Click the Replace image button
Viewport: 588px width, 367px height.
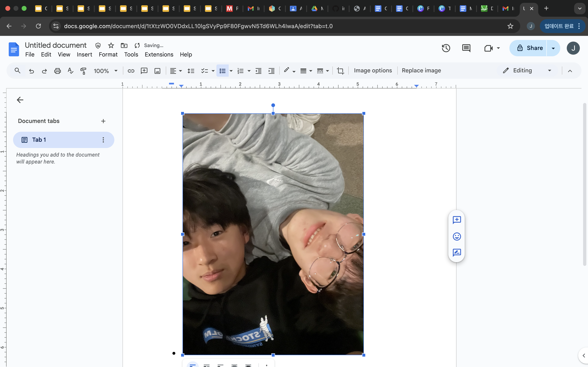coord(421,70)
